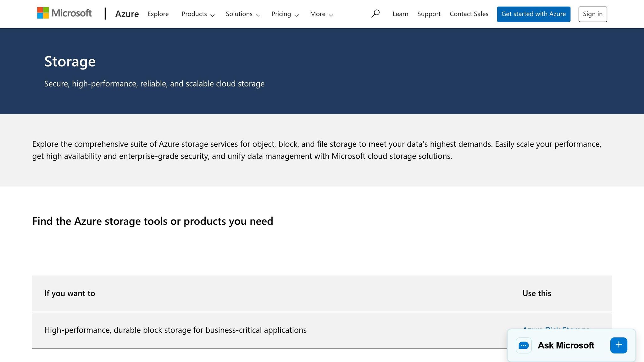The height and width of the screenshot is (362, 644).
Task: Click Contact Sales
Action: 469,14
